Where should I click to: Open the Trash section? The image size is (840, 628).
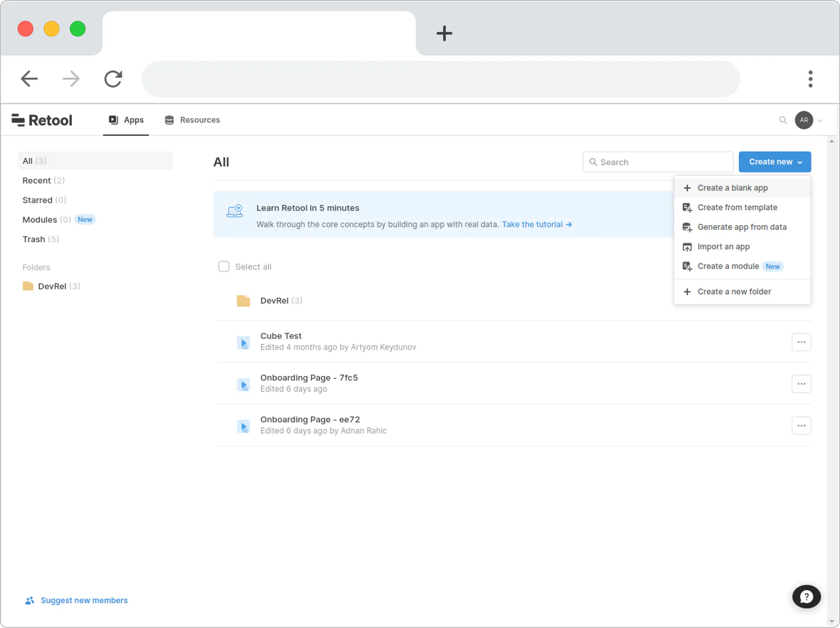coord(41,239)
